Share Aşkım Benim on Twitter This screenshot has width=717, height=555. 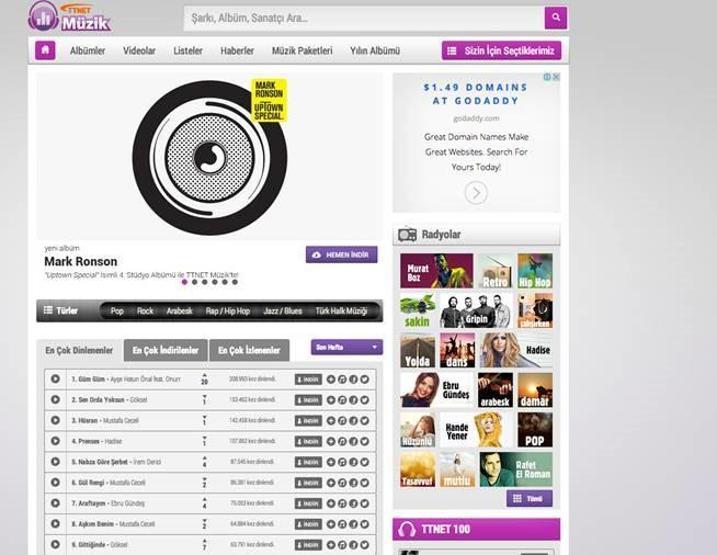pyautogui.click(x=364, y=524)
